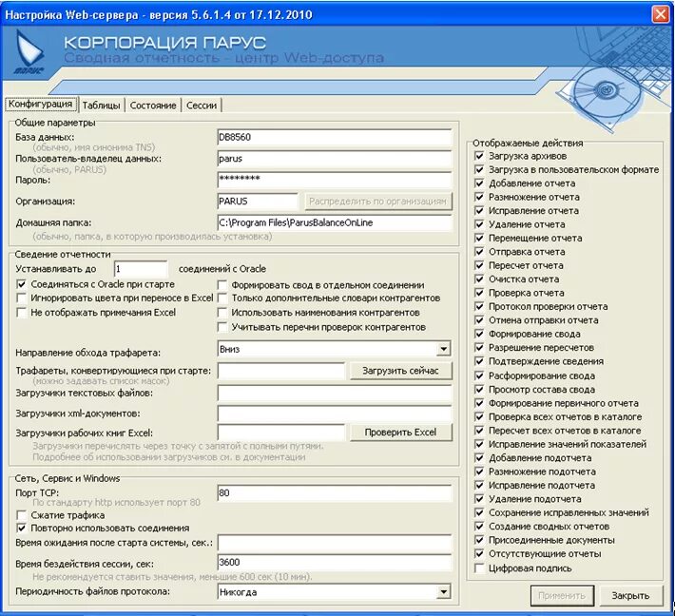Uncheck Очистка отчета

point(479,279)
